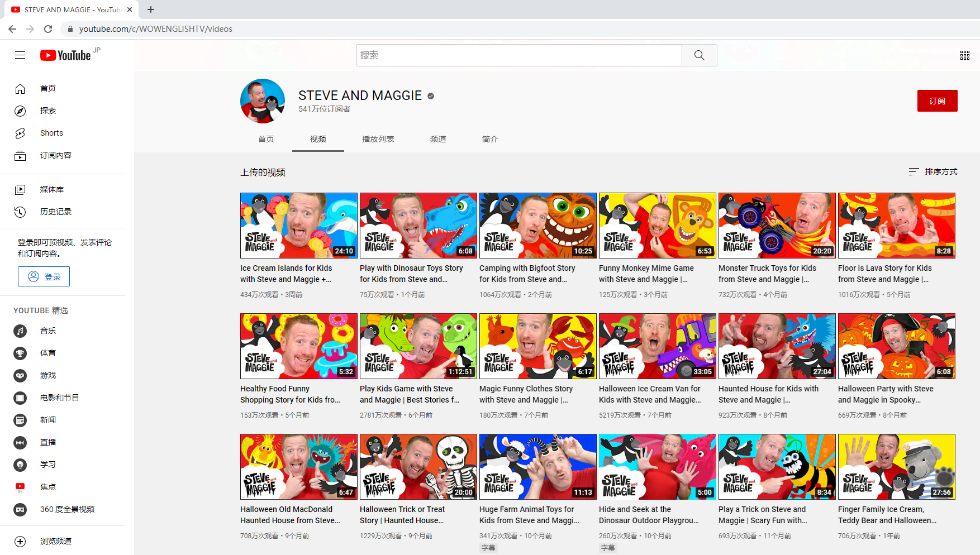The width and height of the screenshot is (980, 555).
Task: Reload the page with the refresh button
Action: pos(48,29)
